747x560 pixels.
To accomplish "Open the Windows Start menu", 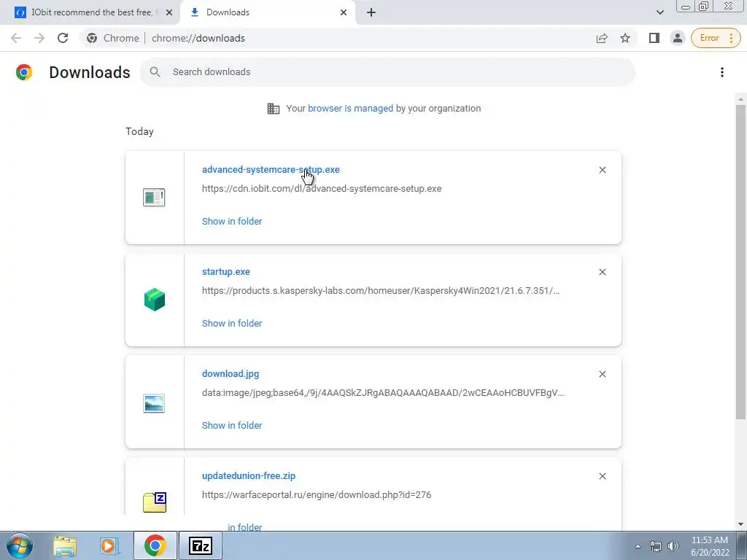I will pos(20,545).
